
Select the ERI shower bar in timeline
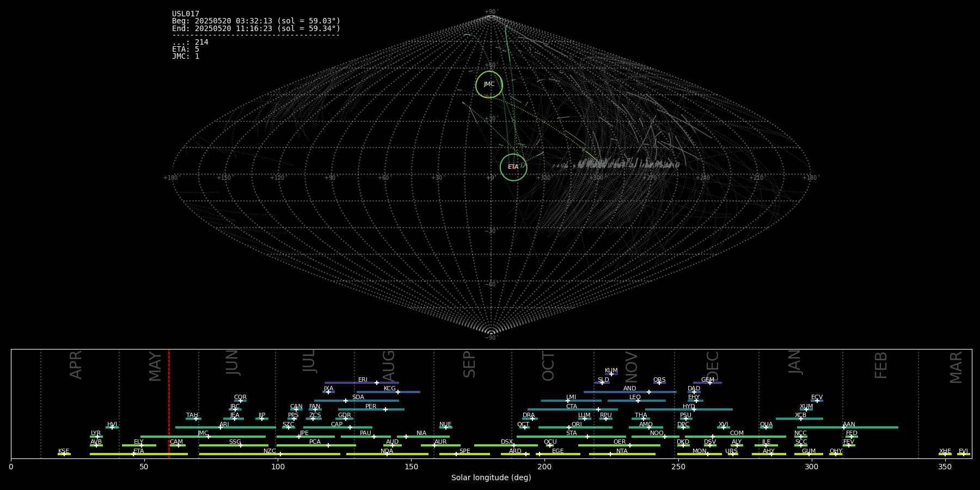pos(362,383)
